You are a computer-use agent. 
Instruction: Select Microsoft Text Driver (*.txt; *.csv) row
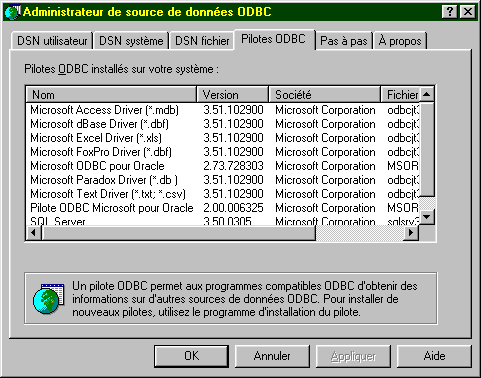[222, 194]
